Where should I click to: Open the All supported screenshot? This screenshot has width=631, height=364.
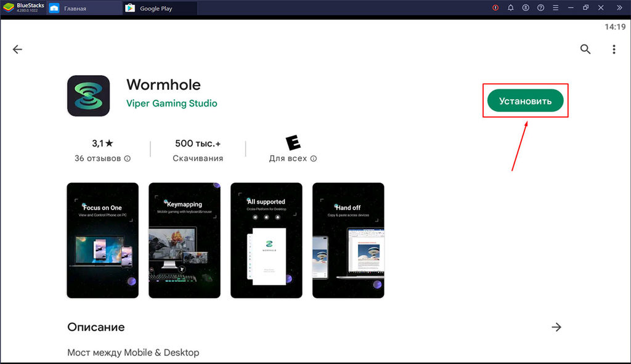(266, 240)
